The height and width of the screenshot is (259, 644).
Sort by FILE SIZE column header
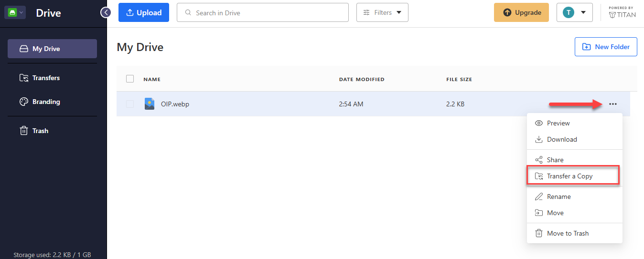tap(459, 79)
